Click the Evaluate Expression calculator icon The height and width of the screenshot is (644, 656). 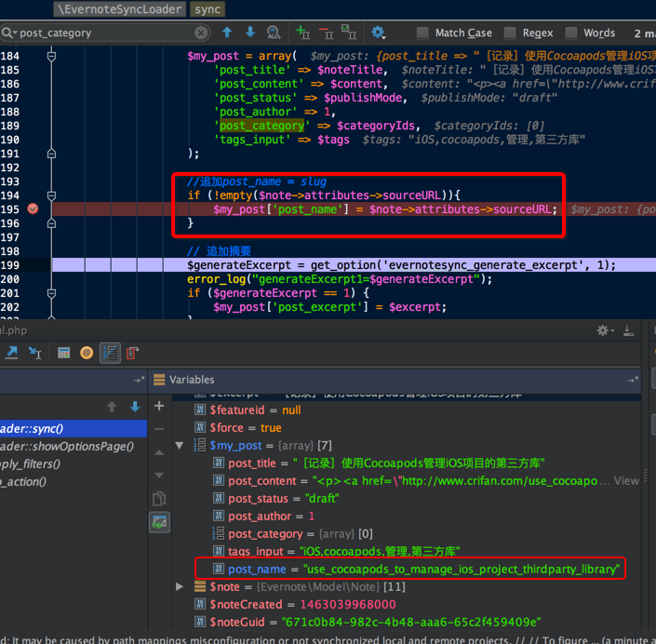point(64,353)
